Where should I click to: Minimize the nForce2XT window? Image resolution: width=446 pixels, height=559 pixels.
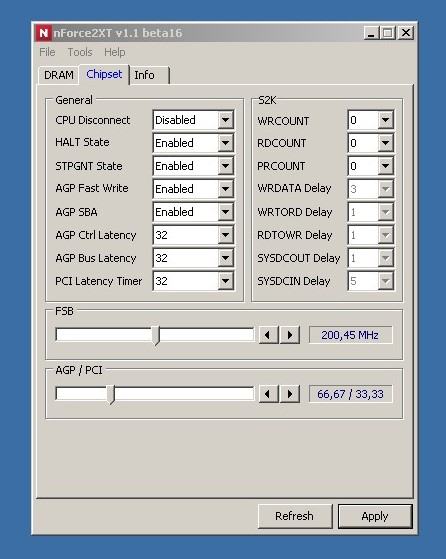(371, 33)
